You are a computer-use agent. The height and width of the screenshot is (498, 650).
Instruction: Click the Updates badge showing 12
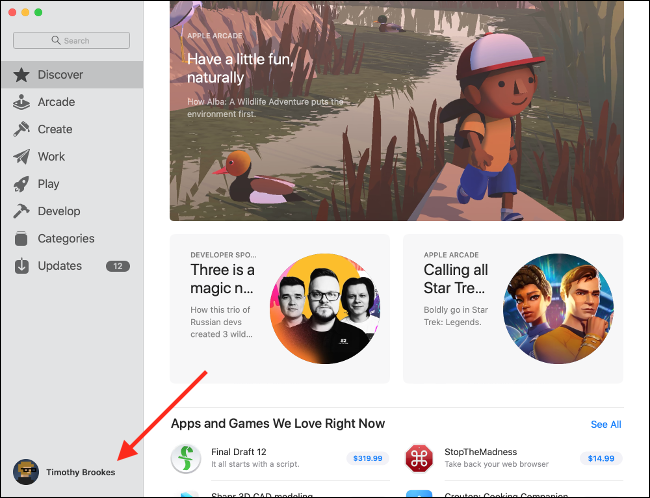pyautogui.click(x=118, y=266)
